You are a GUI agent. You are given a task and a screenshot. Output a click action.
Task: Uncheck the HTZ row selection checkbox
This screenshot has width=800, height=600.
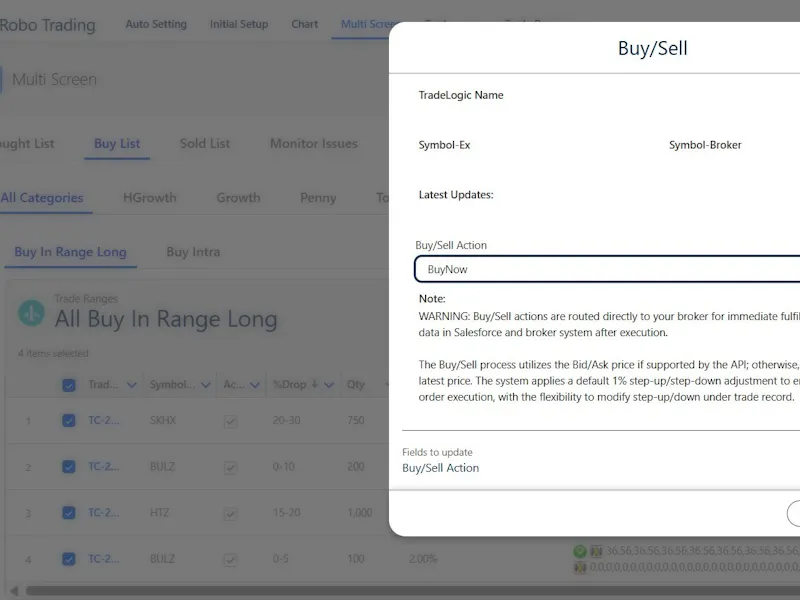(68, 512)
